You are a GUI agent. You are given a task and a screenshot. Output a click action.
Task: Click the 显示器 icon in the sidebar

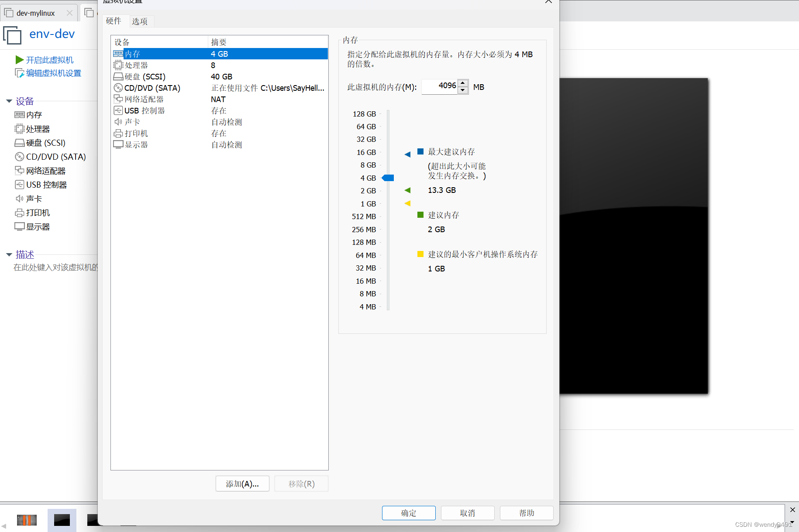19,227
